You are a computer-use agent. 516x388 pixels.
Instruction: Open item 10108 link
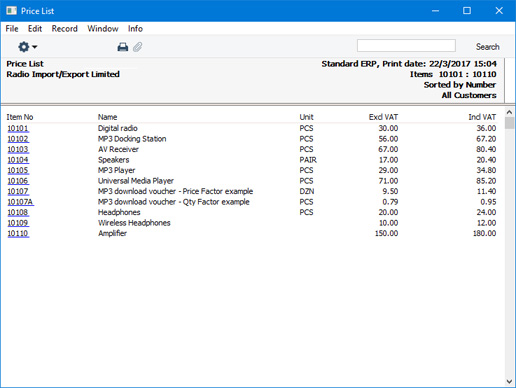click(18, 212)
